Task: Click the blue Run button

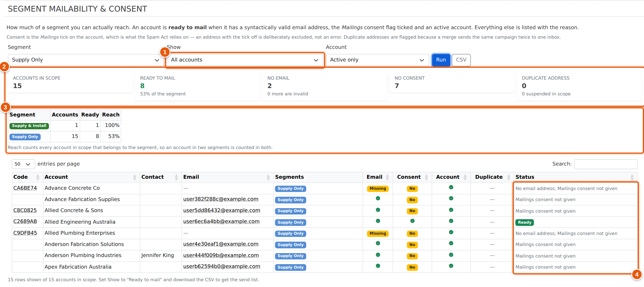Action: coord(441,60)
